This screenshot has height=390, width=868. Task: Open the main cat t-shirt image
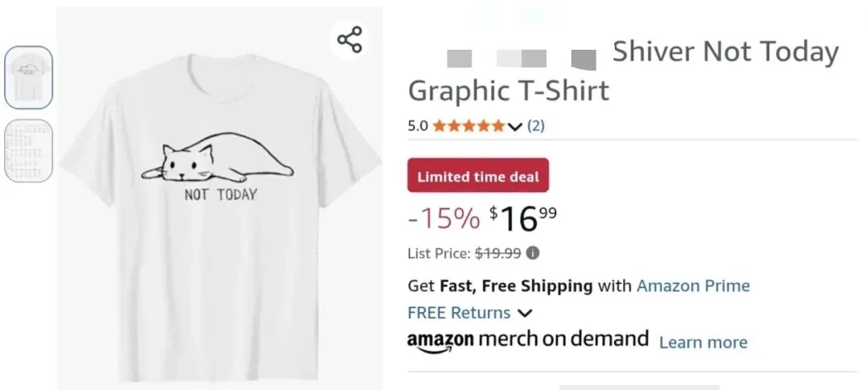(219, 201)
